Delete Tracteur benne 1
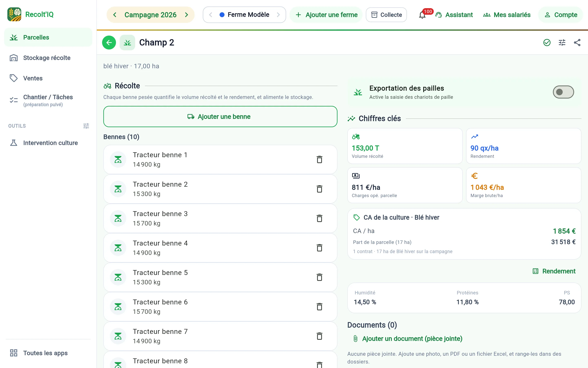 point(320,159)
